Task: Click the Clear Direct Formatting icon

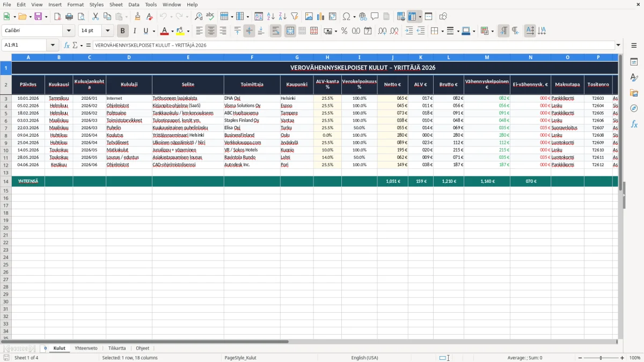Action: 150,17
